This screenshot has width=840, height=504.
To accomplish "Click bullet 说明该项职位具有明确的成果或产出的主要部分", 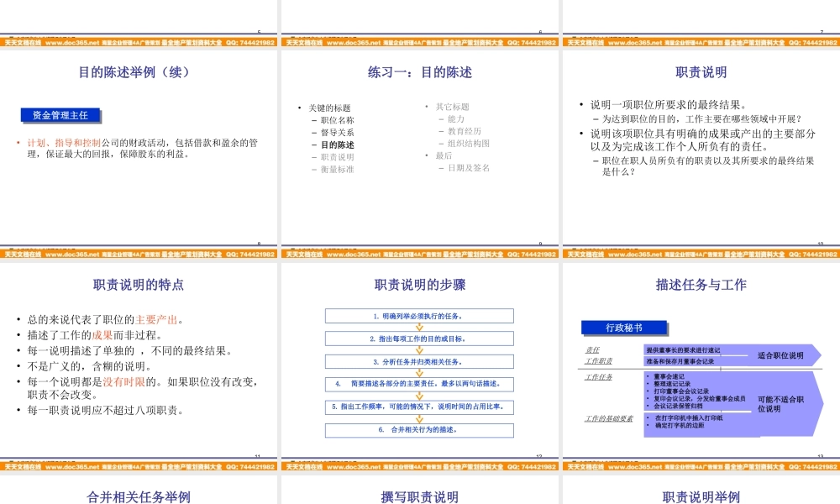I will pyautogui.click(x=703, y=139).
